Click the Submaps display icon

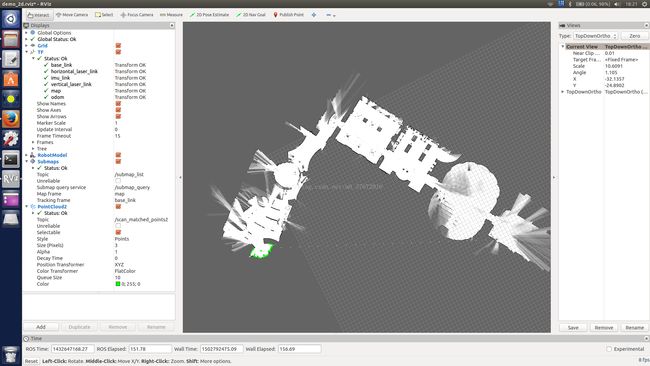(33, 161)
